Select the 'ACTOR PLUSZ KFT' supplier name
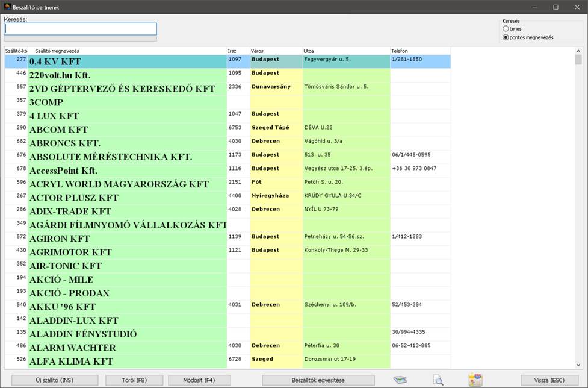Image resolution: width=588 pixels, height=388 pixels. tap(74, 198)
